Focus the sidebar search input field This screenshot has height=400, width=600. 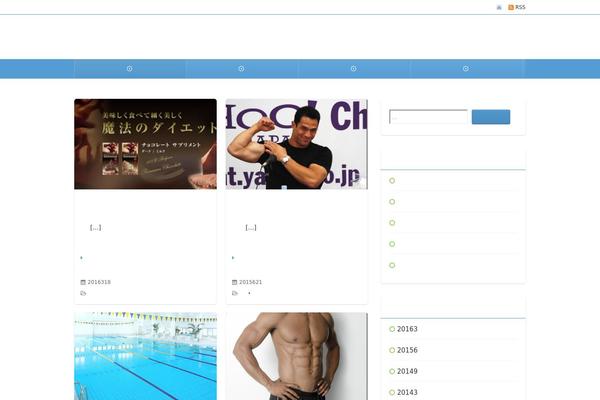pos(428,117)
